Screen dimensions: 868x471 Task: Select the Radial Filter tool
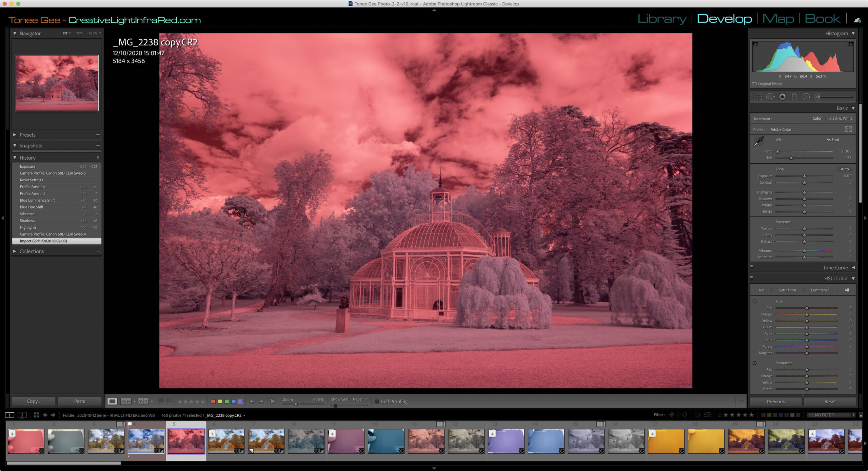pyautogui.click(x=806, y=97)
